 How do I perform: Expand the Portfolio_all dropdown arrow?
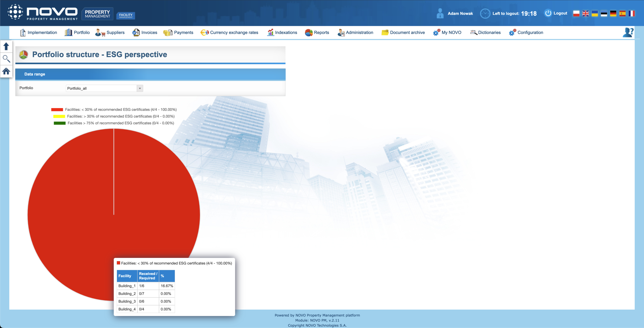pyautogui.click(x=140, y=88)
